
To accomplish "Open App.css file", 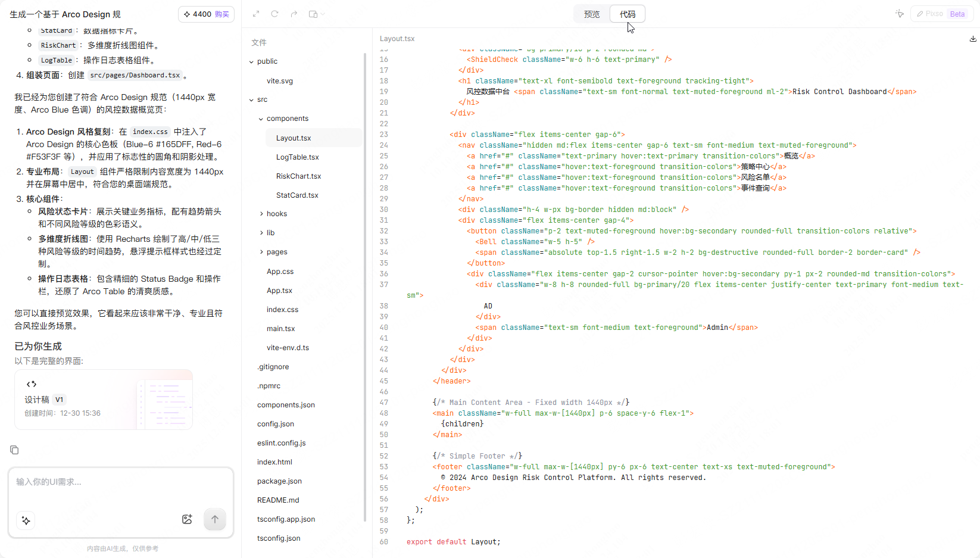I will tap(280, 272).
